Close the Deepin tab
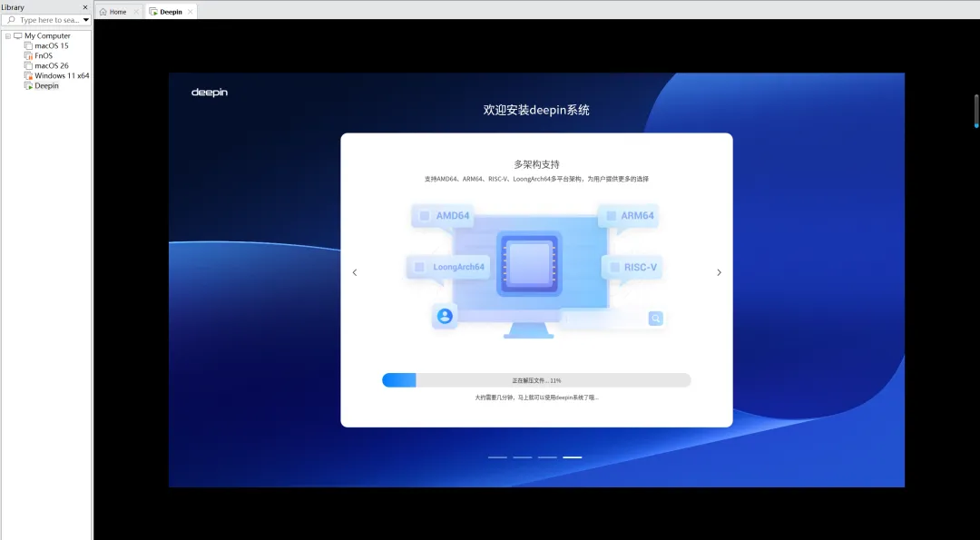Viewport: 980px width, 540px height. (x=190, y=11)
